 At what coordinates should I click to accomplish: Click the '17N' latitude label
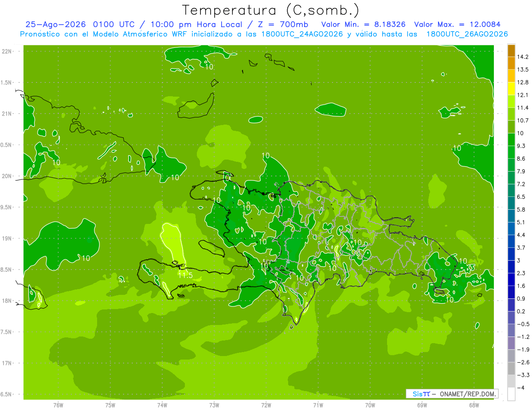[x=8, y=363]
